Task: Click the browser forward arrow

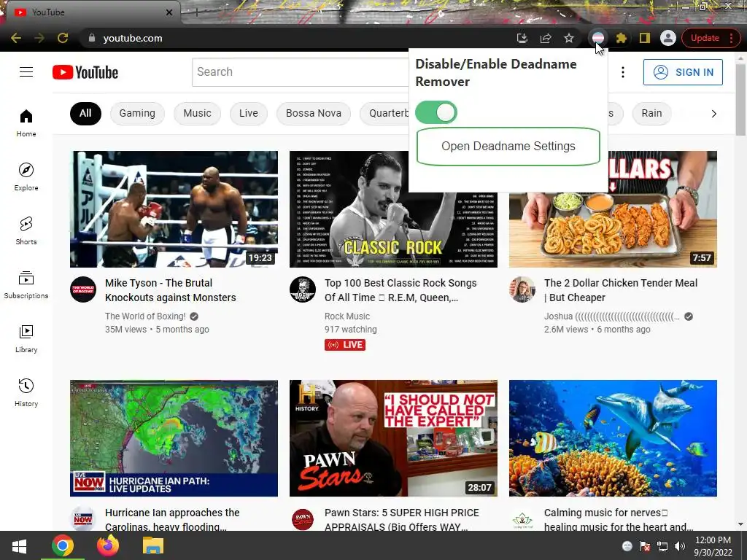Action: 39,38
